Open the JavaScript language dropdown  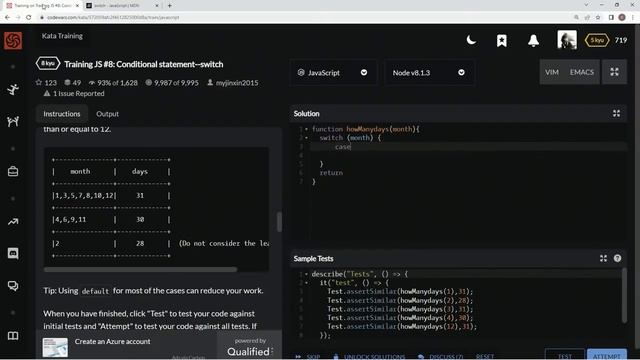click(333, 72)
